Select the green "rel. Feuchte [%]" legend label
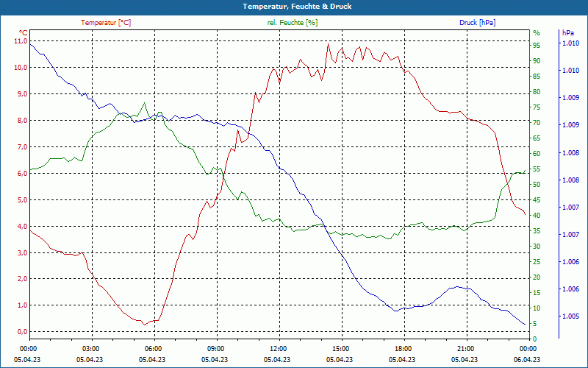The width and height of the screenshot is (588, 368). click(x=293, y=23)
